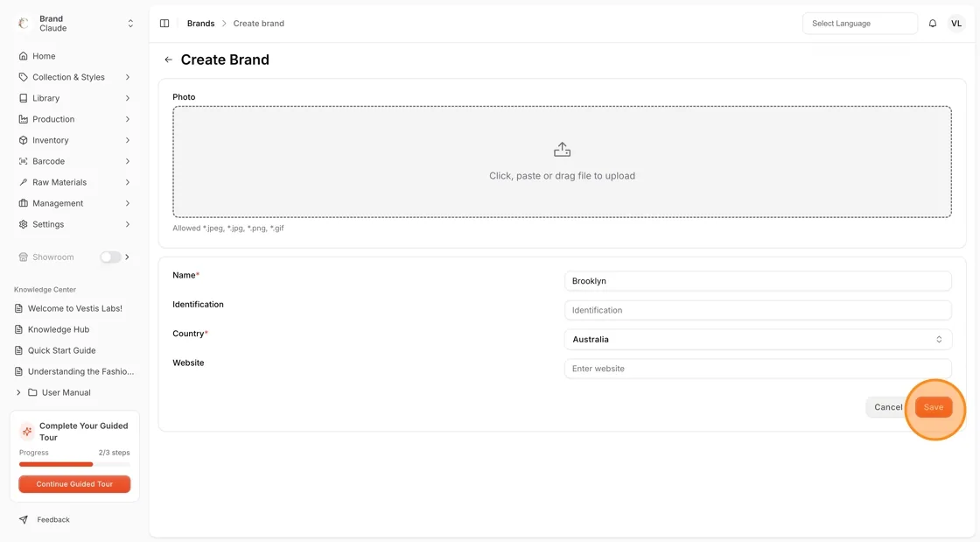Click the Settings gear icon
980x542 pixels.
point(23,224)
